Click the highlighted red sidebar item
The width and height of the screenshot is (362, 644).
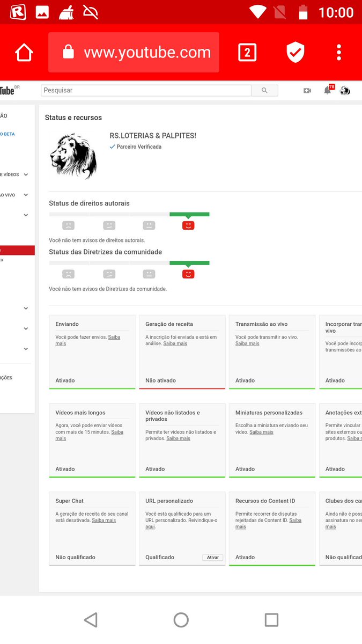pos(17,250)
